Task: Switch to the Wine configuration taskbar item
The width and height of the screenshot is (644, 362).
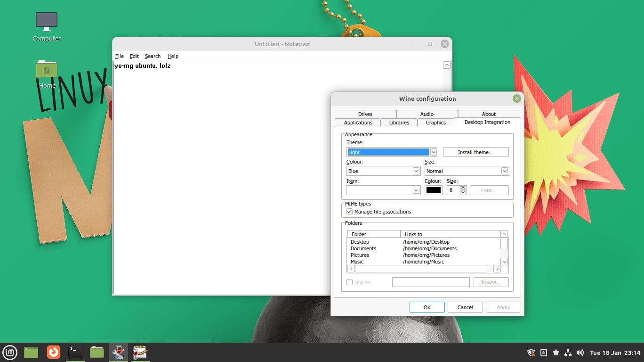Action: click(x=118, y=352)
